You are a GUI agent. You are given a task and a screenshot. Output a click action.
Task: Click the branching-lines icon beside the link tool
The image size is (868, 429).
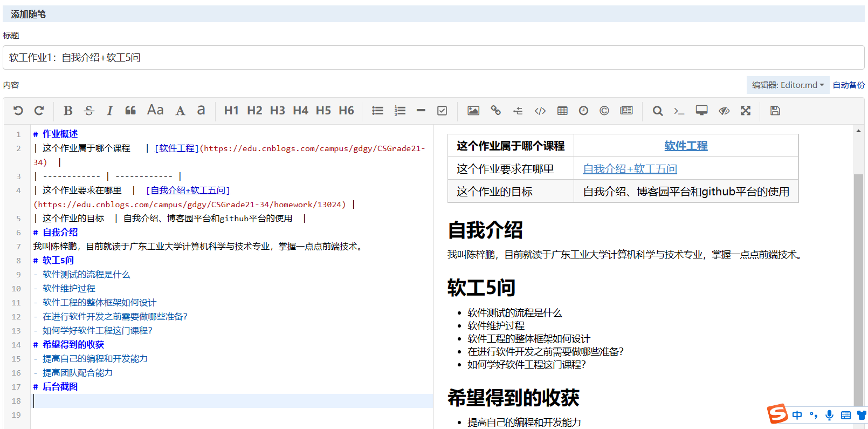518,111
